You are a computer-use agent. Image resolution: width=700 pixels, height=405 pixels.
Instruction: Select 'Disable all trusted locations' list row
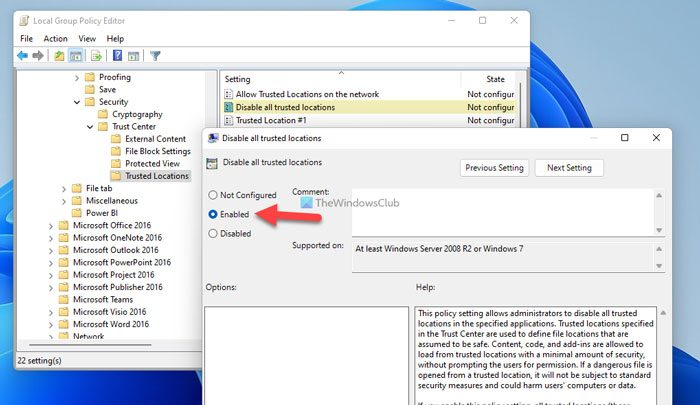pyautogui.click(x=369, y=107)
